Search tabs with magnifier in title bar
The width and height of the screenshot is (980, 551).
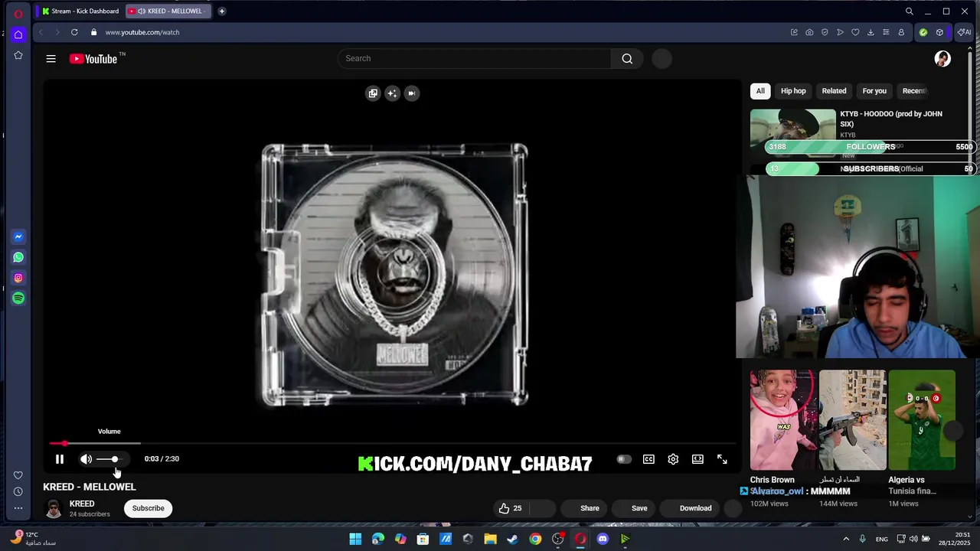[910, 11]
